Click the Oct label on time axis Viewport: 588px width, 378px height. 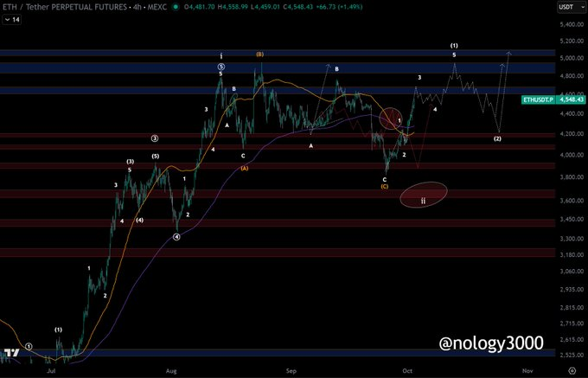[407, 371]
